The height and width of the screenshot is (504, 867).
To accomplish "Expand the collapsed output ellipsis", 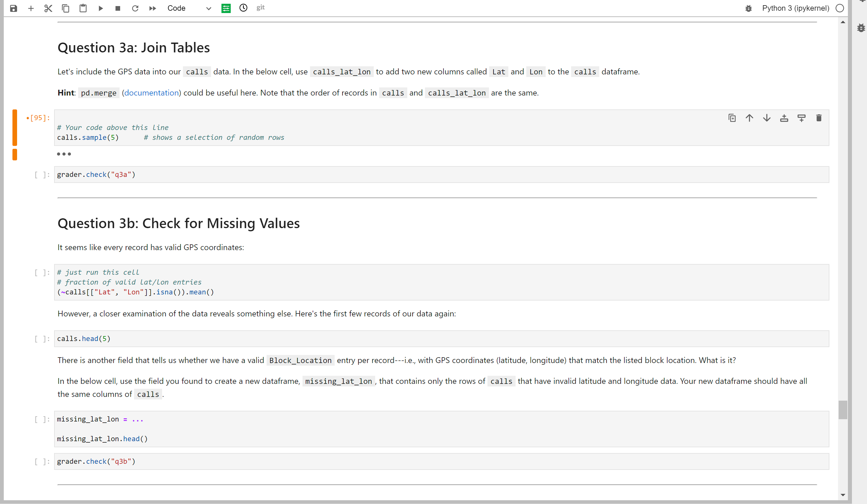I will click(x=64, y=154).
